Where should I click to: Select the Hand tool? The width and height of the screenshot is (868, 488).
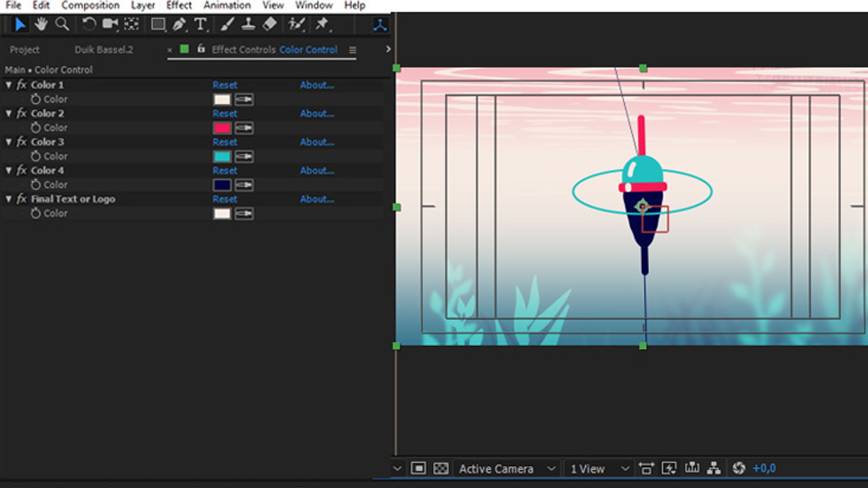pyautogui.click(x=42, y=24)
